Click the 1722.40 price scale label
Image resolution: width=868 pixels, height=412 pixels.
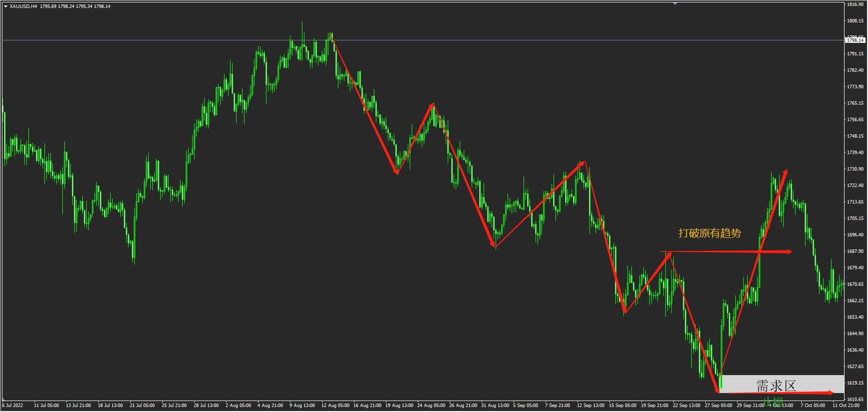(856, 186)
